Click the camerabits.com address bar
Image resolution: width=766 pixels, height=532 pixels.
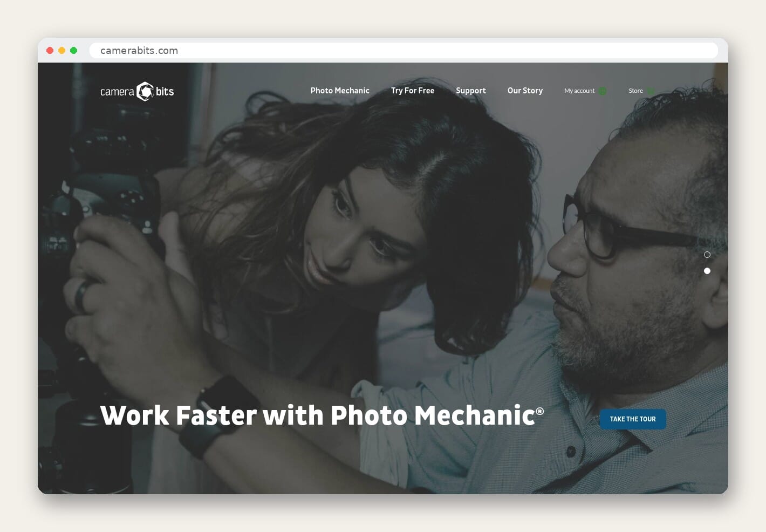pos(403,50)
